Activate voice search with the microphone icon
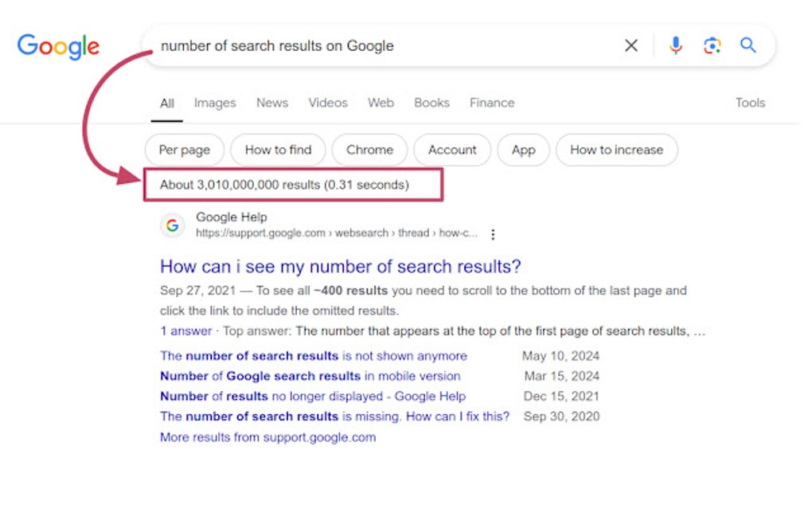 pos(675,45)
